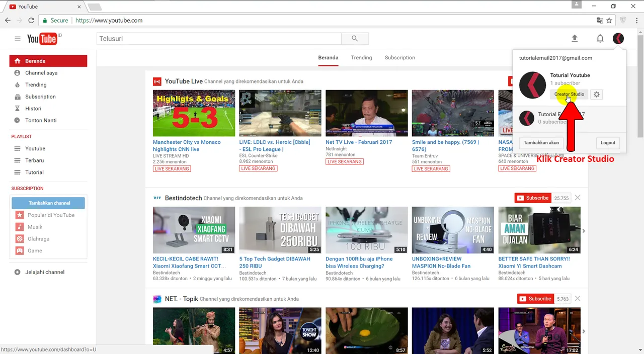This screenshot has width=644, height=354.
Task: Click Jelajahi channel plus icon
Action: (x=18, y=272)
